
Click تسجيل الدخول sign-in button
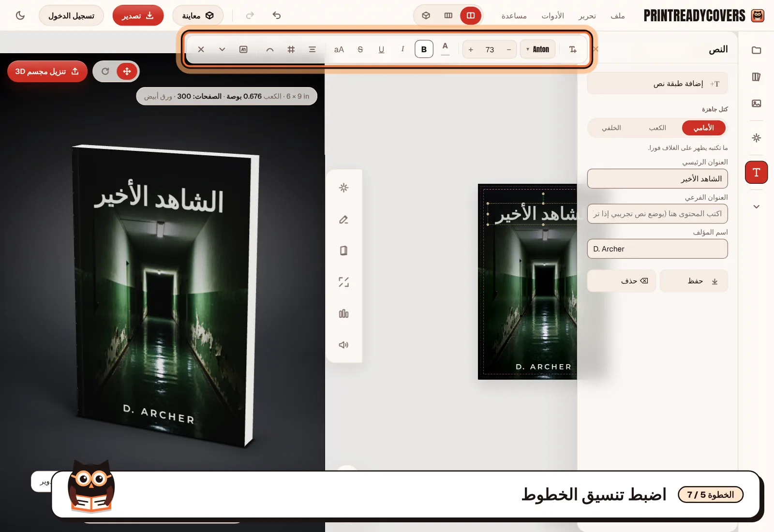coord(71,15)
